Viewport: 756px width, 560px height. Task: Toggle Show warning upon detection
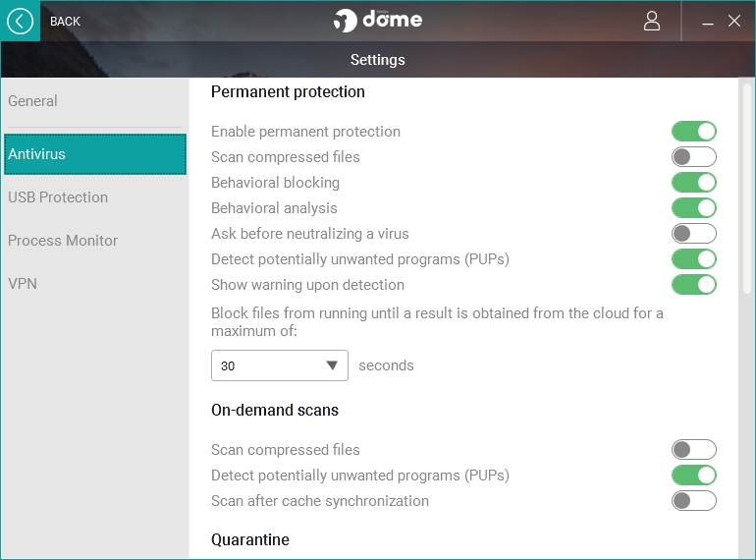693,285
